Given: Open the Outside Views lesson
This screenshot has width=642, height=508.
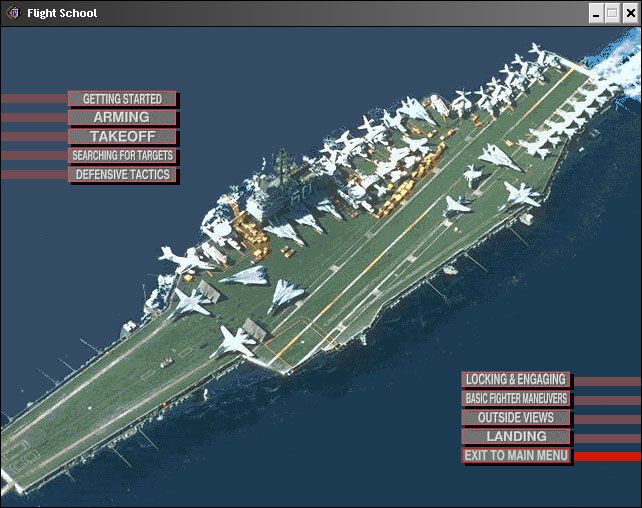Looking at the screenshot, I should point(516,417).
